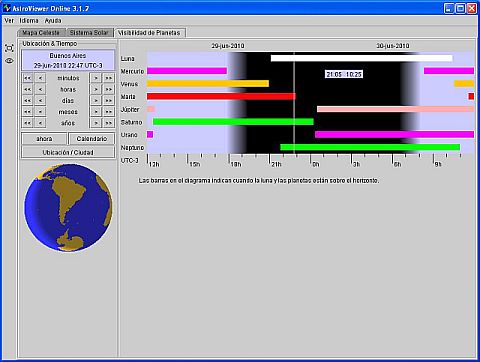This screenshot has width=480, height=362.
Task: Click the long pink Júpiter visibility bar
Action: [395, 109]
